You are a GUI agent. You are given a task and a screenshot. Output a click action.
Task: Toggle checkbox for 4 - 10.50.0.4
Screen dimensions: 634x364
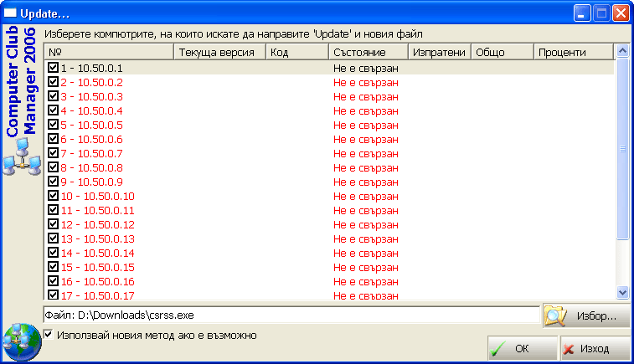pos(53,110)
